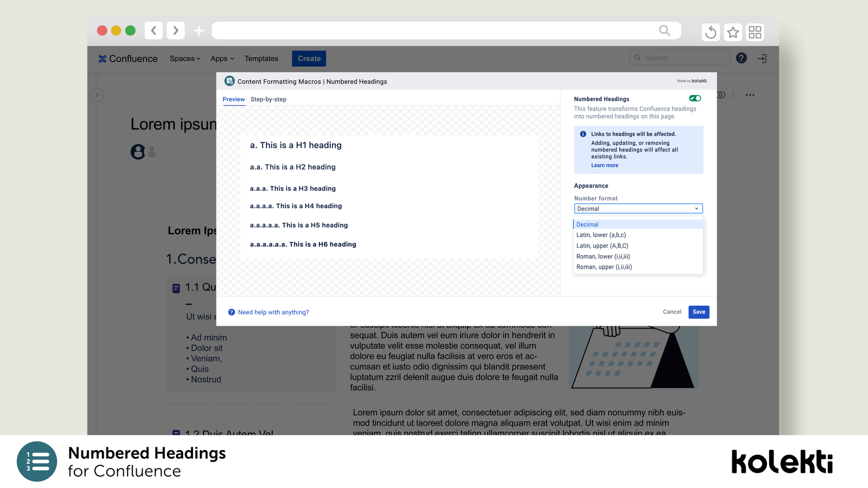Toggle the Numbered Headings switch off

click(x=695, y=98)
